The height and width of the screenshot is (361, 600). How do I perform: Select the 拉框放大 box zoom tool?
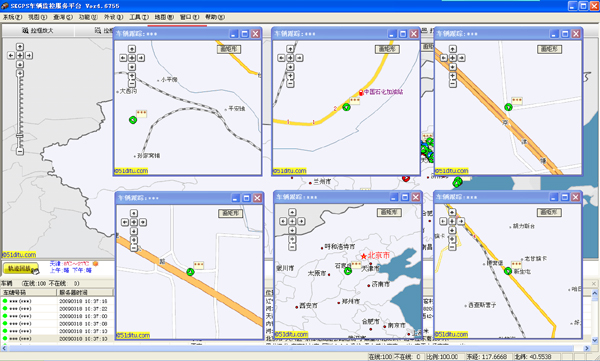[x=38, y=30]
